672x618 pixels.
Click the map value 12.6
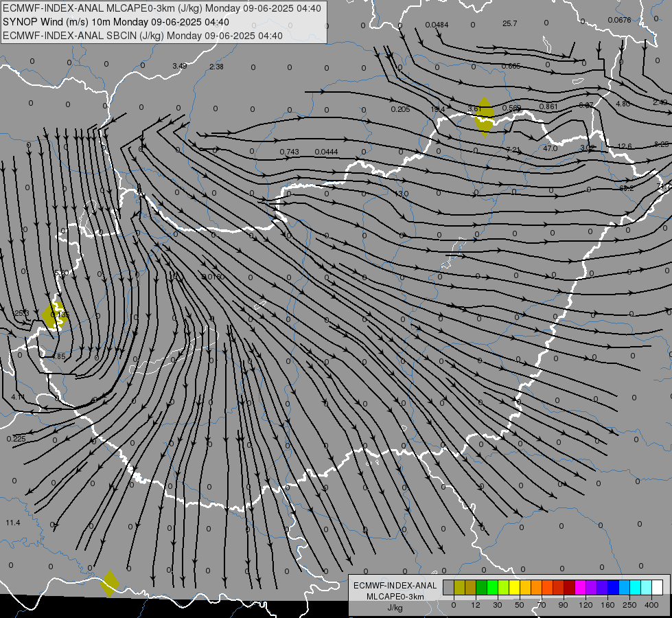click(x=625, y=146)
